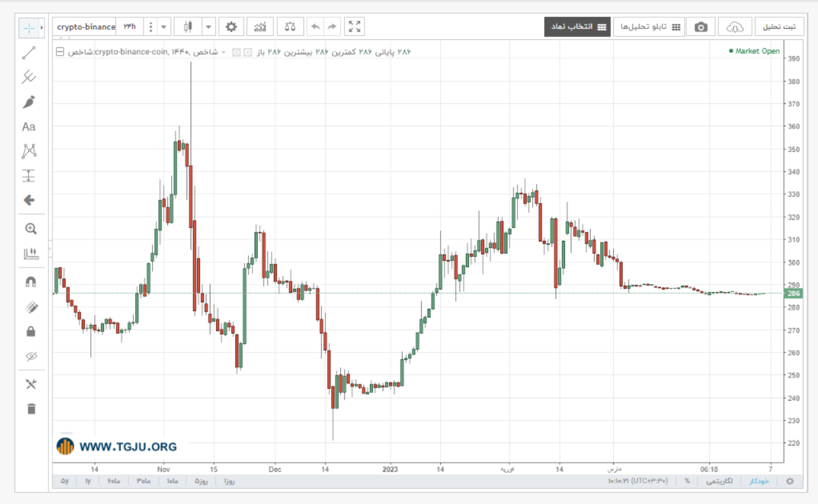This screenshot has width=818, height=504.
Task: Click the انتخاب نماد symbol selection button
Action: coord(577,27)
